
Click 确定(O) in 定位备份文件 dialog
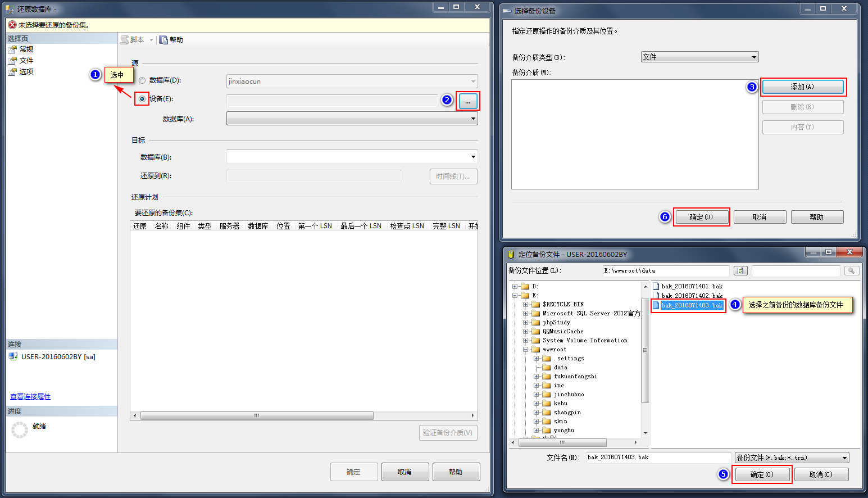762,474
